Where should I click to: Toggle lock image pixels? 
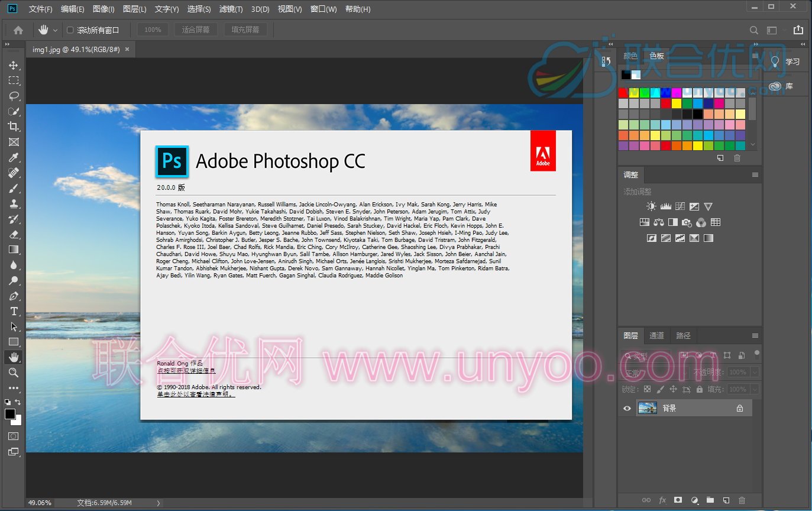(x=660, y=389)
